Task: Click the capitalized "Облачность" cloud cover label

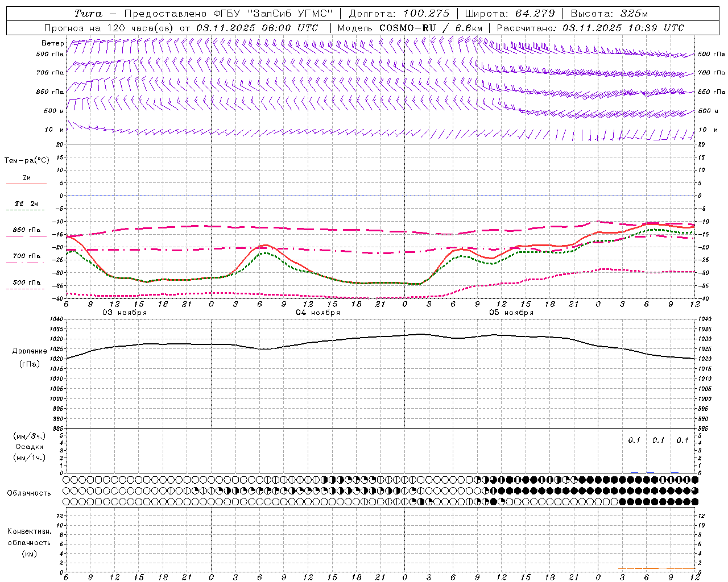Action: pyautogui.click(x=29, y=493)
